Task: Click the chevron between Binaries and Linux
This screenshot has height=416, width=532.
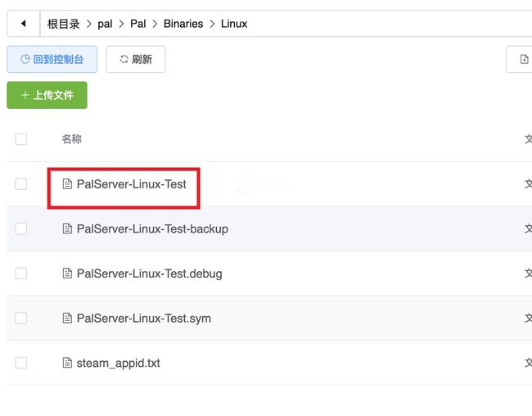Action: tap(212, 24)
